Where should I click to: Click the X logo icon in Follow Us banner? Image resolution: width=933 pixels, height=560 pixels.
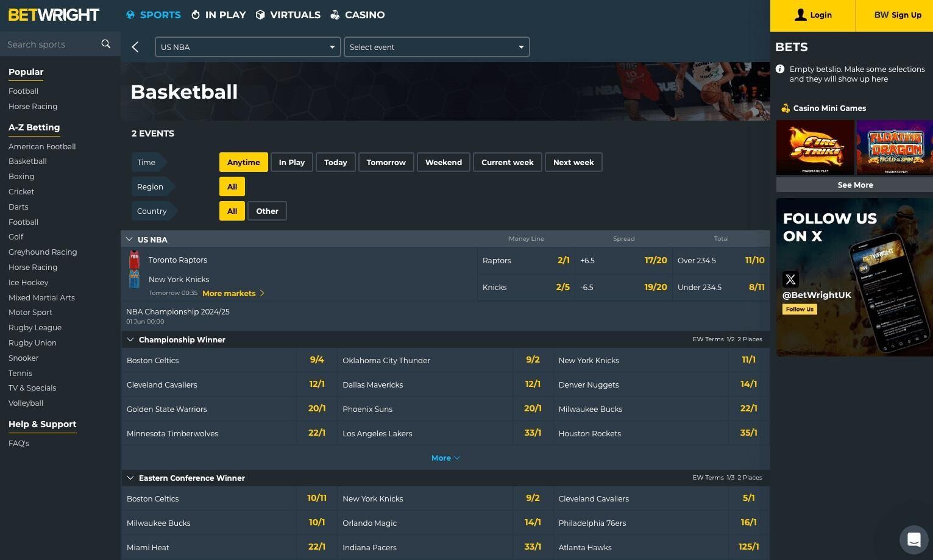790,279
